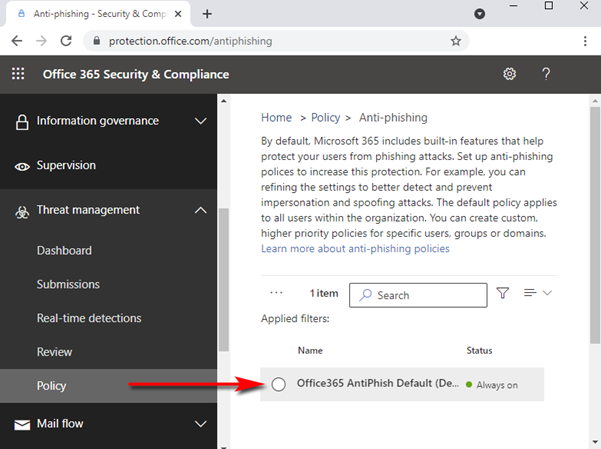
Task: Click the filter funnel icon
Action: pos(502,293)
